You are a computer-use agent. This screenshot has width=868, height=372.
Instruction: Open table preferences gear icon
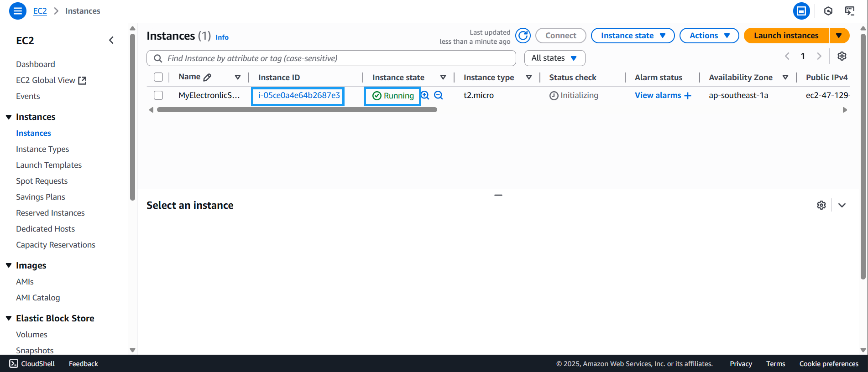pos(842,56)
